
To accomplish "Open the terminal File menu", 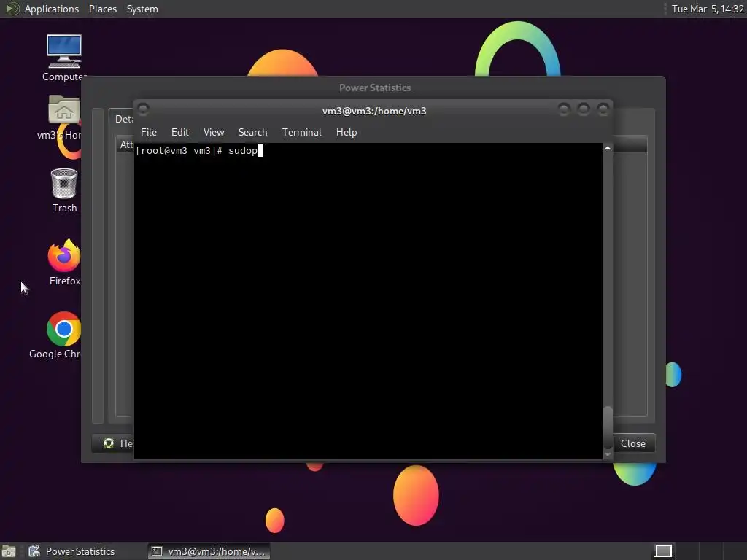I will (149, 133).
